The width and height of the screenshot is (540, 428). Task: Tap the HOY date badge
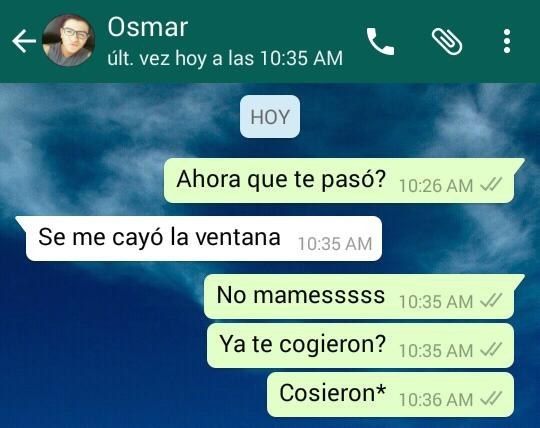click(270, 117)
